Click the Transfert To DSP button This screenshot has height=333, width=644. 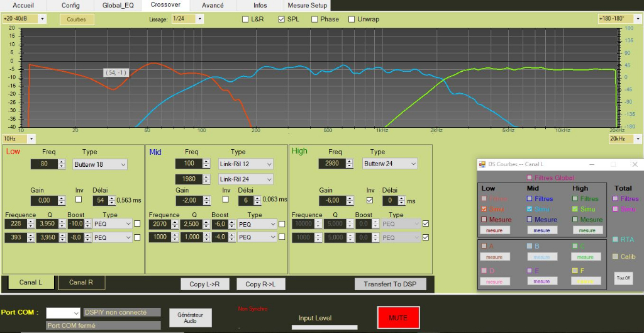point(390,284)
